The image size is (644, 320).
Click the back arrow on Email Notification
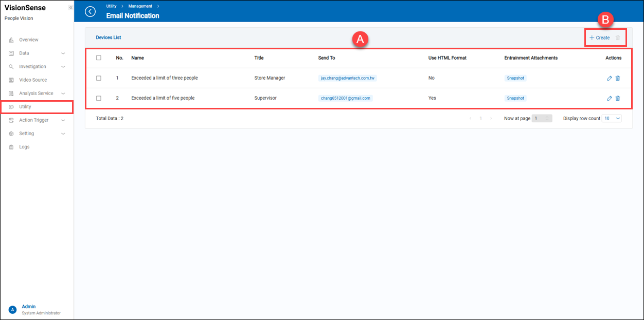90,11
